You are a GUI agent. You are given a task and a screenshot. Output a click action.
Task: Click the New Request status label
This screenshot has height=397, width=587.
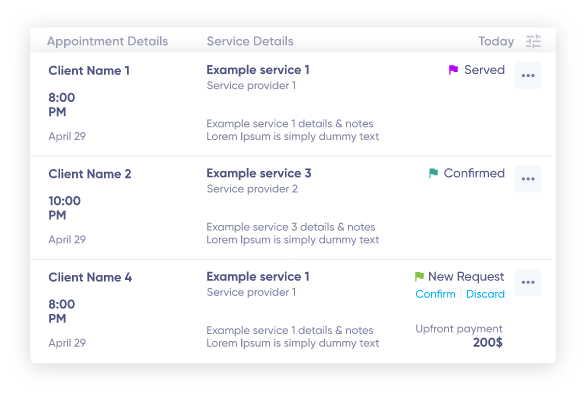click(x=466, y=276)
